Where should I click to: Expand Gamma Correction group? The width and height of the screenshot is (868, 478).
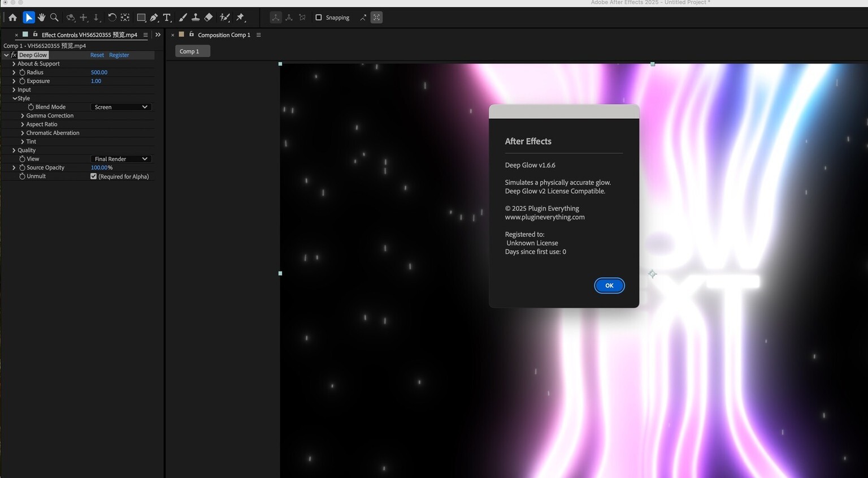[x=23, y=116]
